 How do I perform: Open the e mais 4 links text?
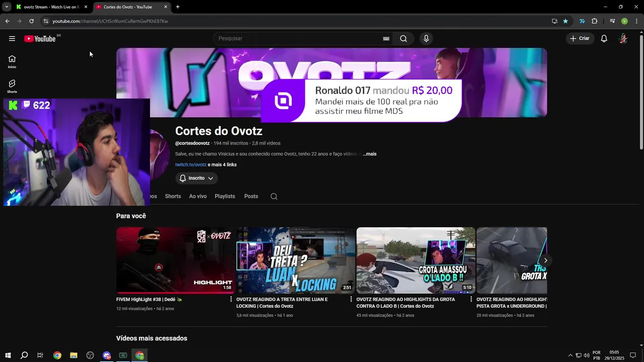coord(222,165)
